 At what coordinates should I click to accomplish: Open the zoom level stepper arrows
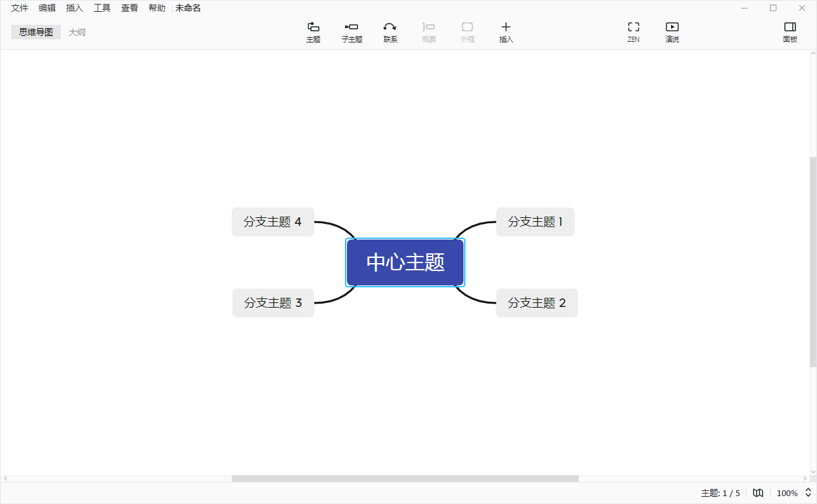808,493
